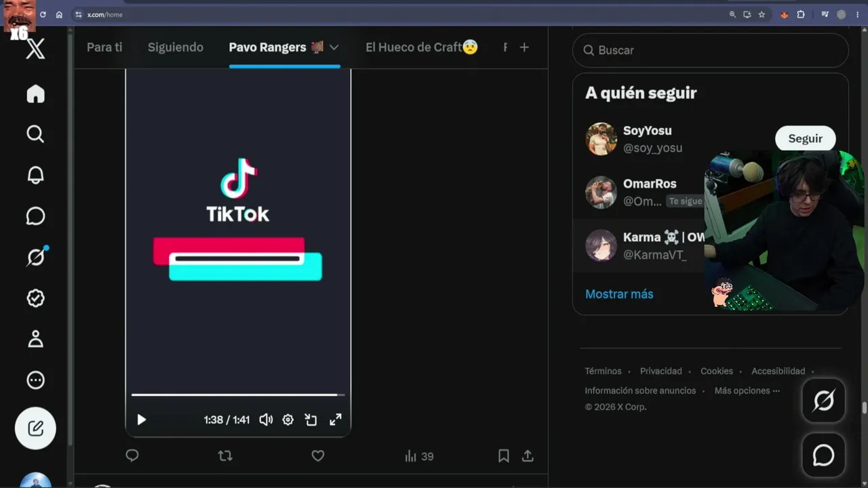
Task: Open the browser profile avatar
Action: coord(842,14)
